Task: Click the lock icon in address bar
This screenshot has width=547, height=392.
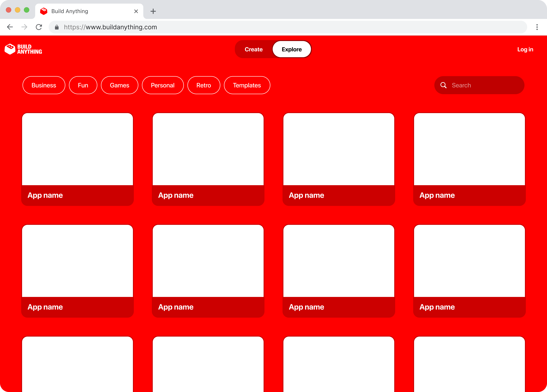Action: (57, 27)
